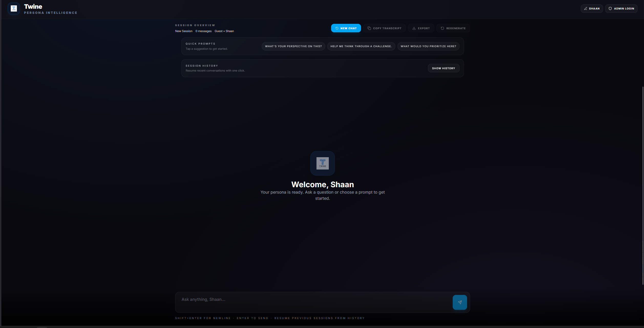Click "Resume recent conversations with one click." text
Screen dimensions: 644x328
[215, 71]
